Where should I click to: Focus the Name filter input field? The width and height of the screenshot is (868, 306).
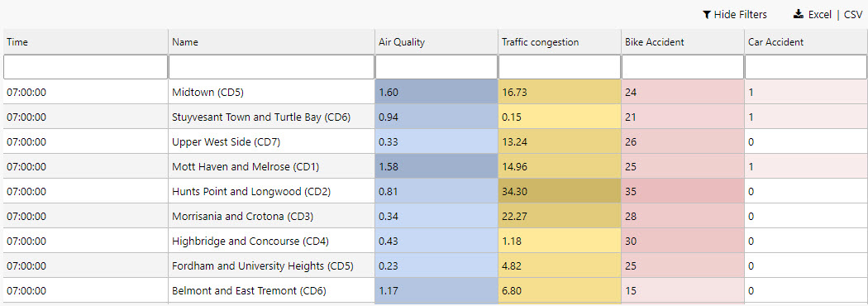[x=272, y=67]
